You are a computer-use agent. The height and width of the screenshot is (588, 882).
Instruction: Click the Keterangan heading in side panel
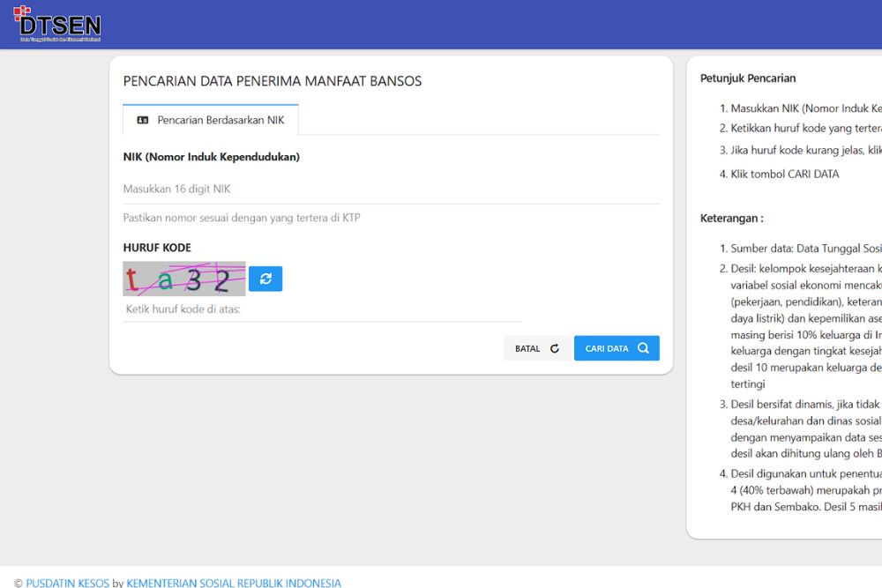coord(732,218)
